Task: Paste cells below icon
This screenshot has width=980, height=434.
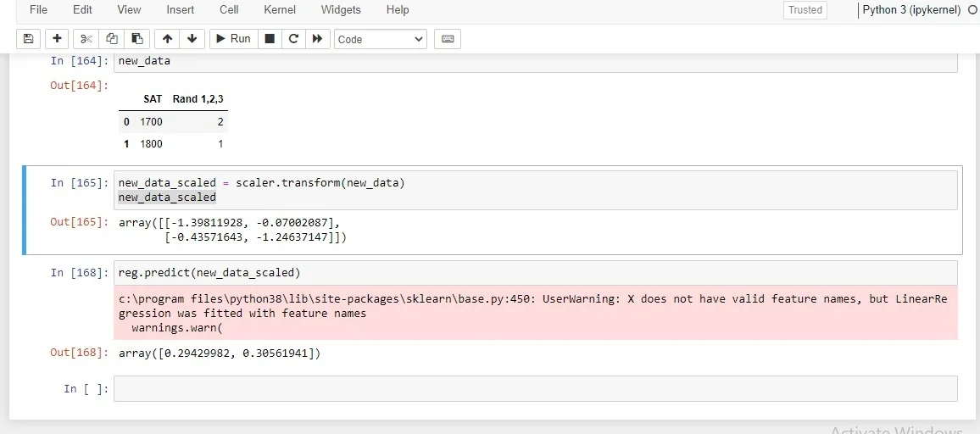Action: [x=136, y=39]
